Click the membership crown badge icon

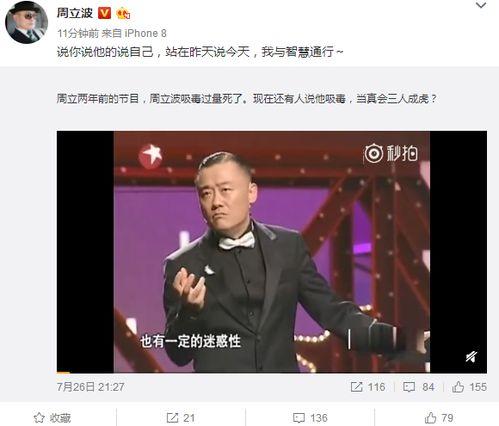[x=123, y=14]
